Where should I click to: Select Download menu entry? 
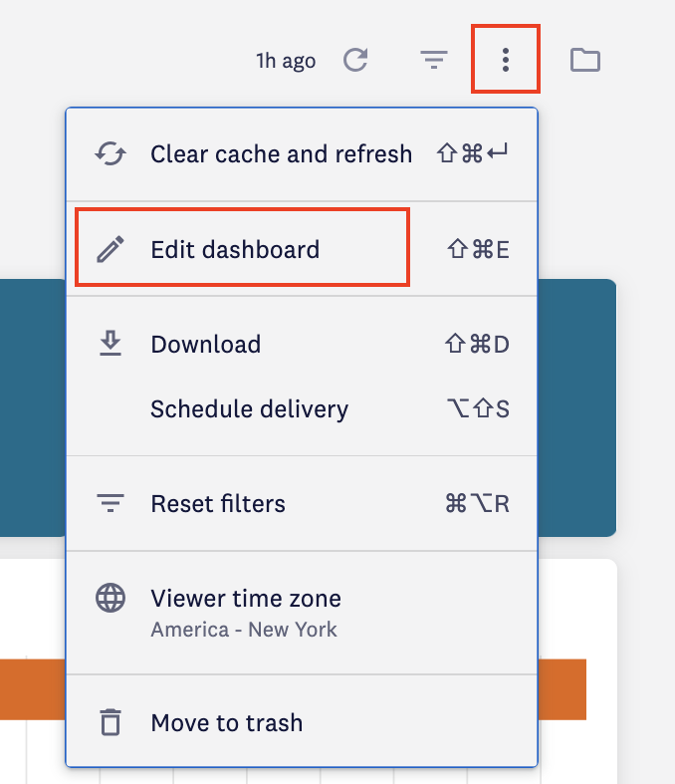(205, 345)
